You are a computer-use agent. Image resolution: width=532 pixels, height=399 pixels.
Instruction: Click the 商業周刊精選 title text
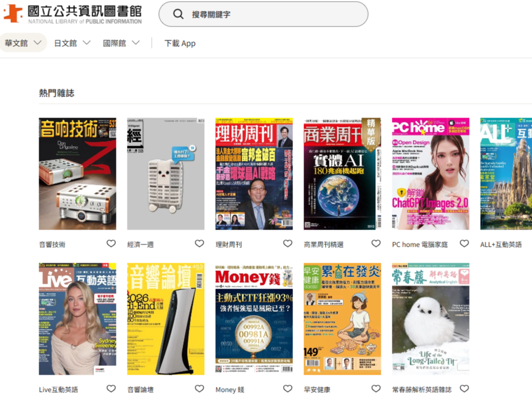[324, 244]
